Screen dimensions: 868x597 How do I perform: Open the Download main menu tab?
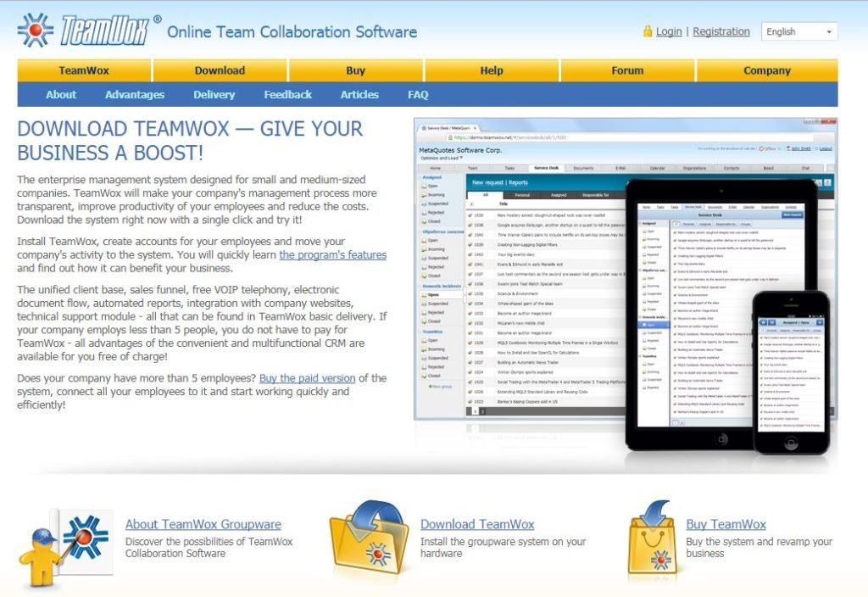tap(220, 70)
